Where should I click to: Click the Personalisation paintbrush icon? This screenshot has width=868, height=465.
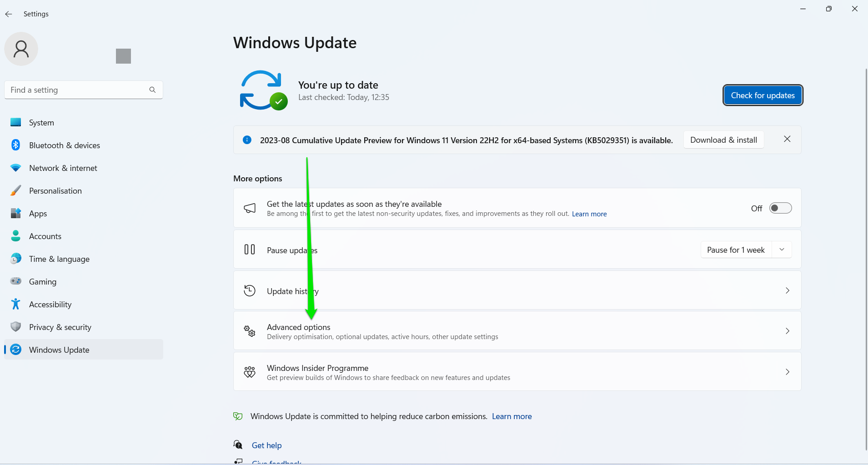(16, 190)
